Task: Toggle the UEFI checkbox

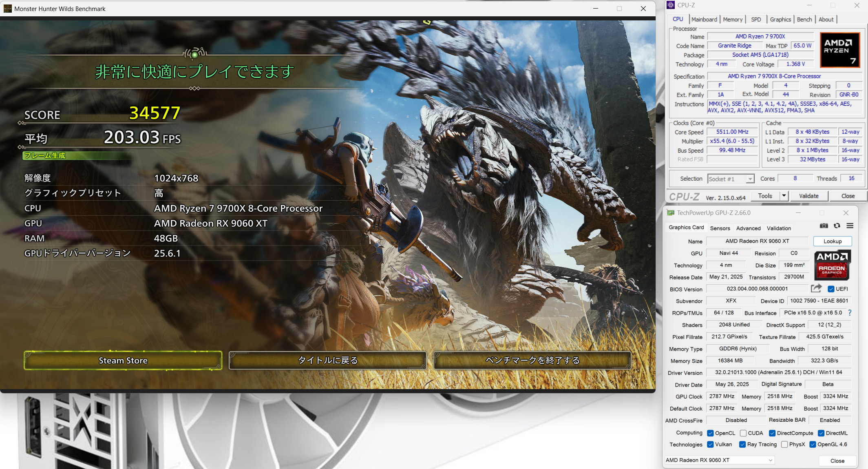Action: coord(831,289)
